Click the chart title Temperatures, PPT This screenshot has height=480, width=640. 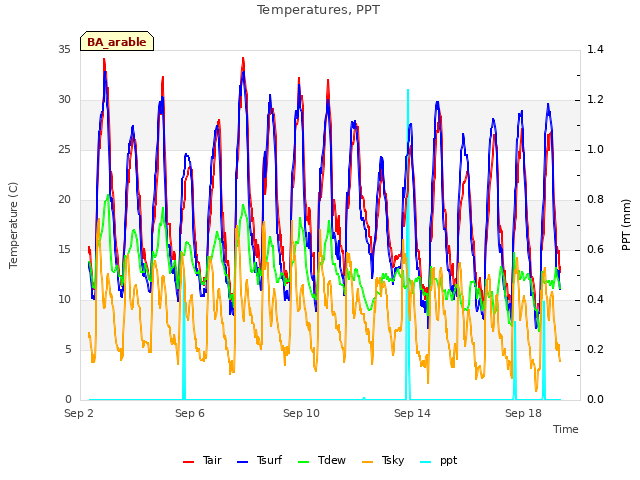coord(318,9)
